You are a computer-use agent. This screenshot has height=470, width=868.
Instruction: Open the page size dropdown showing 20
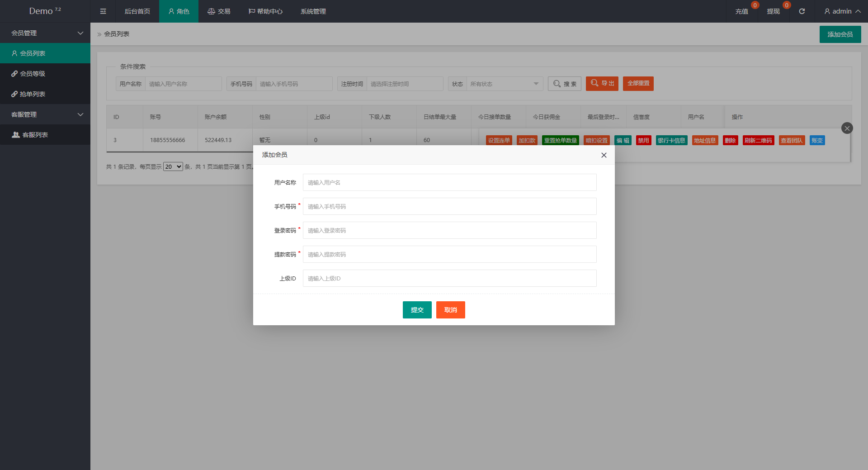[x=173, y=167]
